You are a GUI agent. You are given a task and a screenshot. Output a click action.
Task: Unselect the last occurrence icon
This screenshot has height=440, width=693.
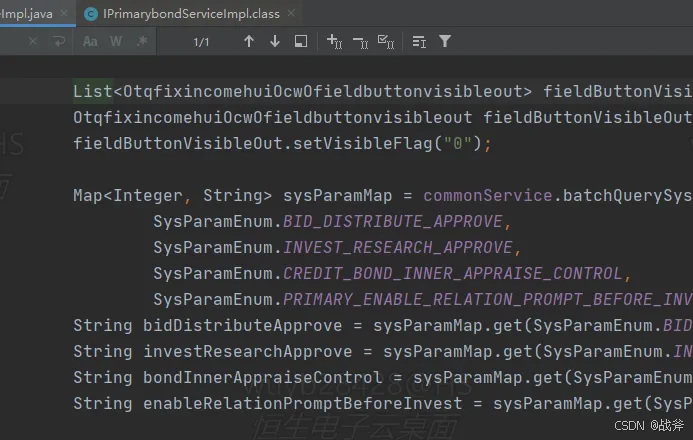point(360,42)
